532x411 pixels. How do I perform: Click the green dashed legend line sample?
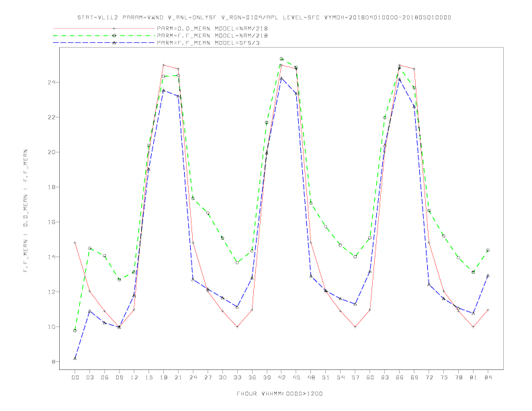(104, 36)
